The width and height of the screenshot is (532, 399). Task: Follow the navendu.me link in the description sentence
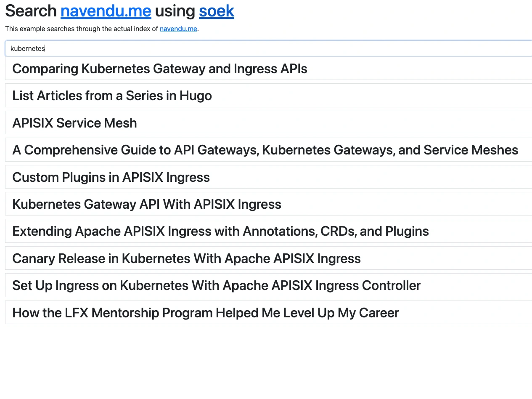pos(178,29)
